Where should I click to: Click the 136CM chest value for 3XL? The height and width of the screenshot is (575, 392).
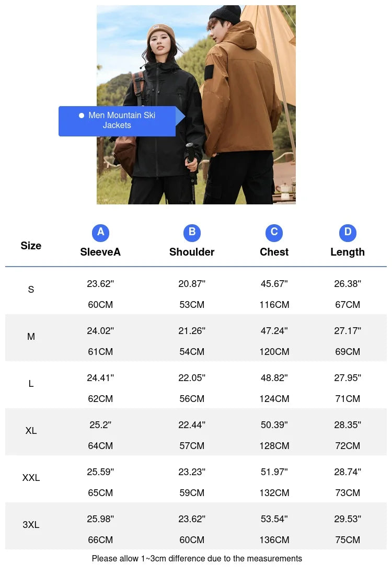(x=274, y=540)
